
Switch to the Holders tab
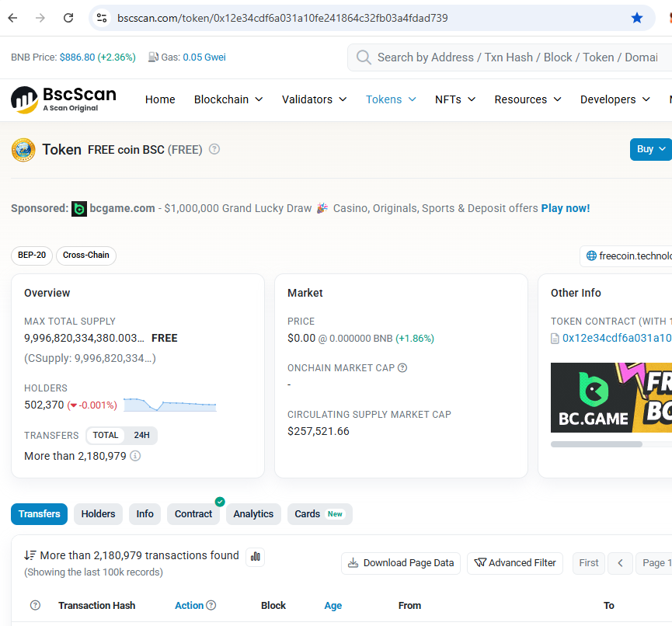(x=98, y=513)
